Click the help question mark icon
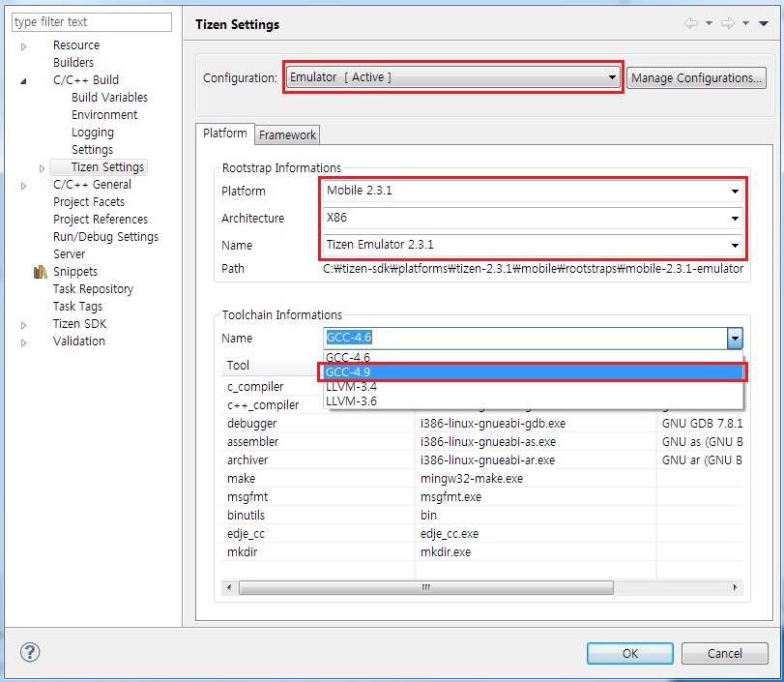Screen dimensions: 784x682 click(x=30, y=652)
